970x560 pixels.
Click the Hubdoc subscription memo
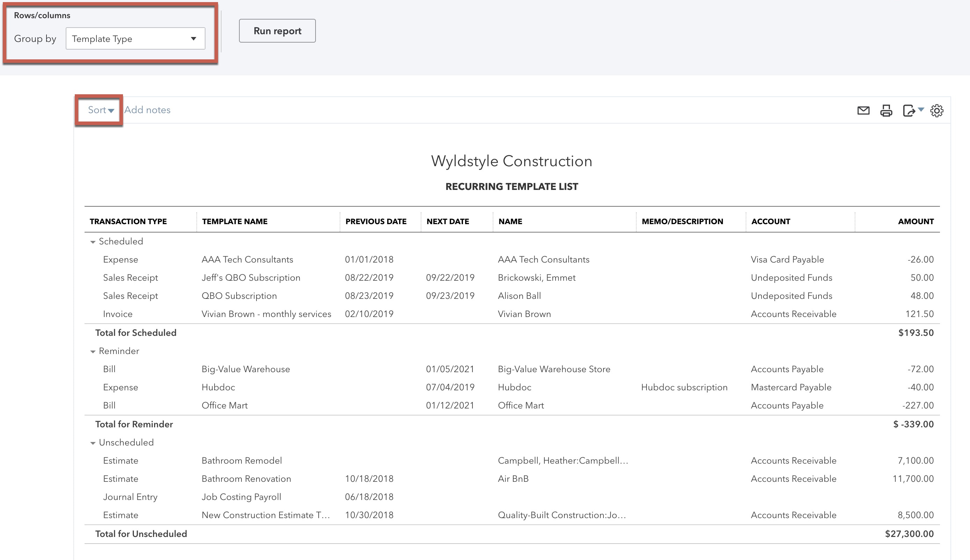tap(684, 387)
